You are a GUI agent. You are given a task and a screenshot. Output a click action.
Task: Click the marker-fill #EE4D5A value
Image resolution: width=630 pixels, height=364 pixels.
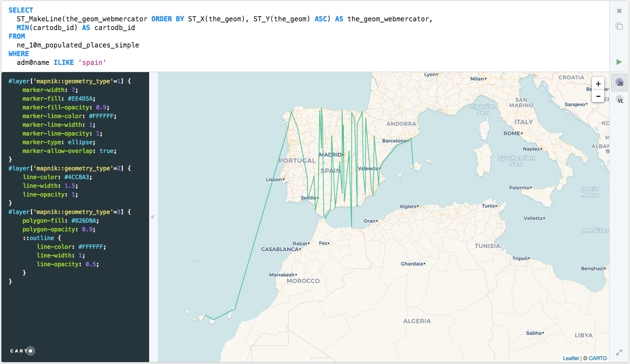pyautogui.click(x=82, y=99)
